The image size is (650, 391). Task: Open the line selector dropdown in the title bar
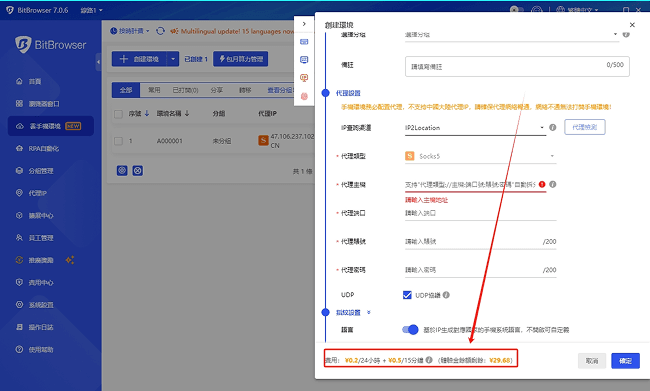91,10
